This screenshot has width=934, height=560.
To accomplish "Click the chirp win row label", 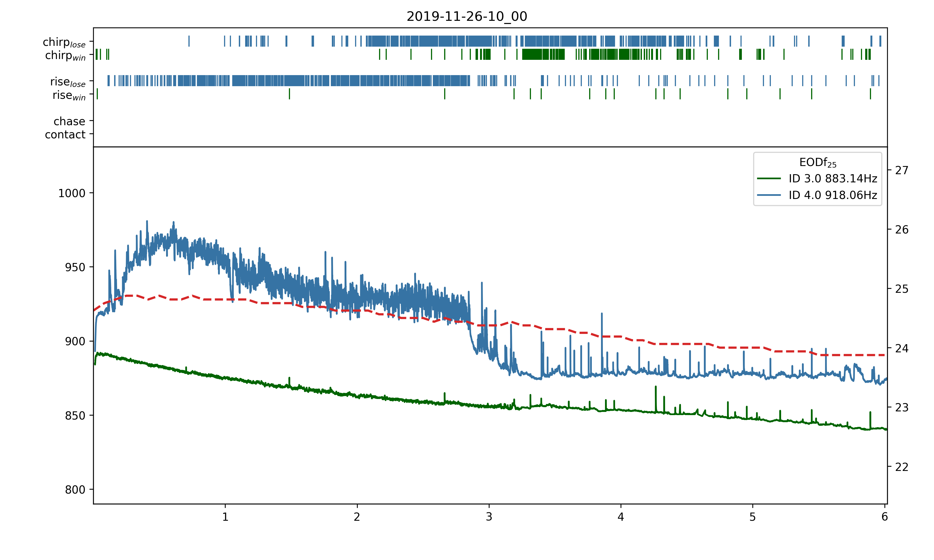I will [x=65, y=55].
